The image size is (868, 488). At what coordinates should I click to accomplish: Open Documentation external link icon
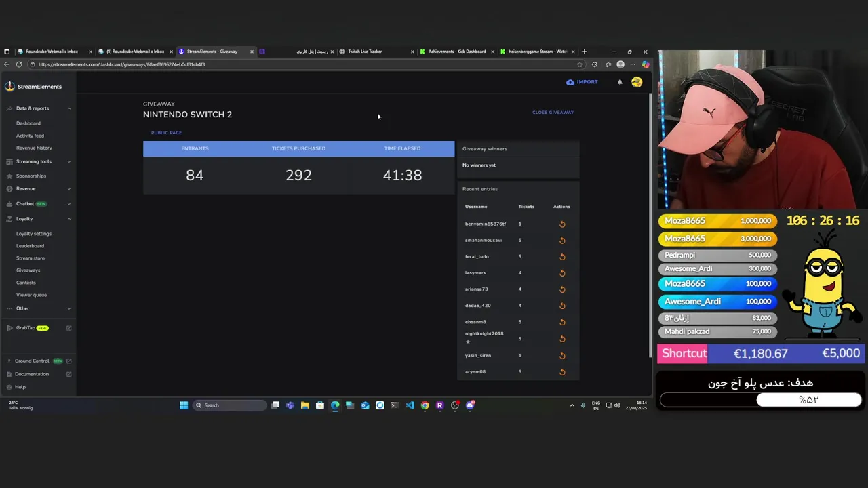pyautogui.click(x=68, y=374)
